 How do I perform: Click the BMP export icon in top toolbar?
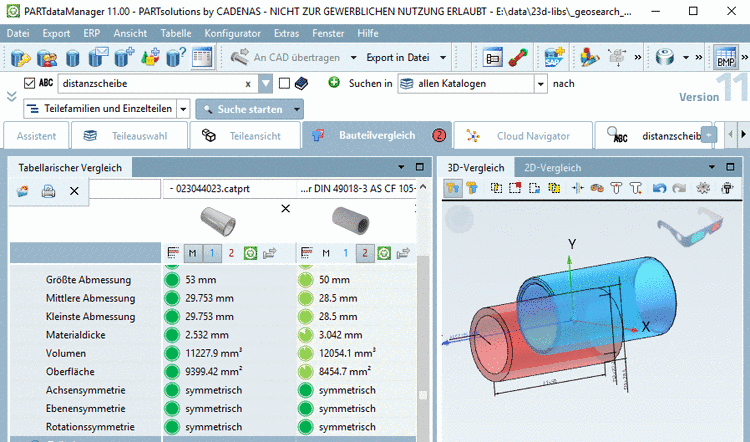pyautogui.click(x=725, y=57)
